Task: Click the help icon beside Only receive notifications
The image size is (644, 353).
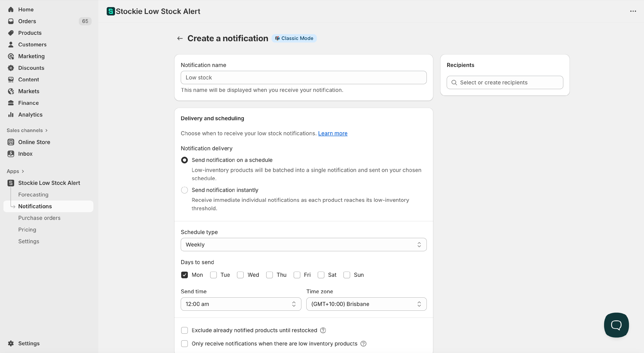Action: 363,344
